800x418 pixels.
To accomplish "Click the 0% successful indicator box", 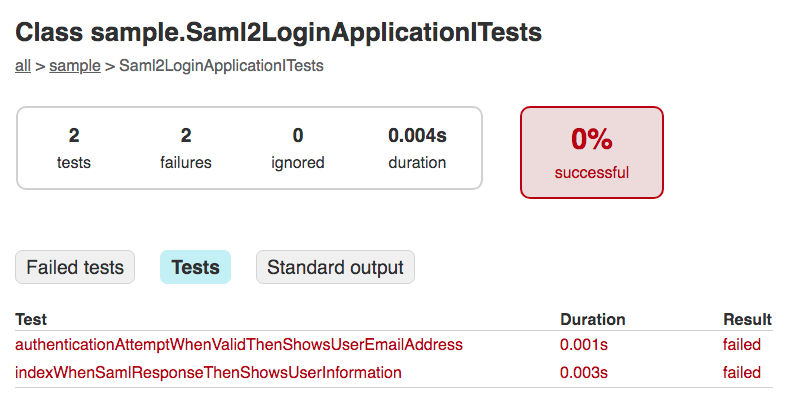I will coord(592,152).
